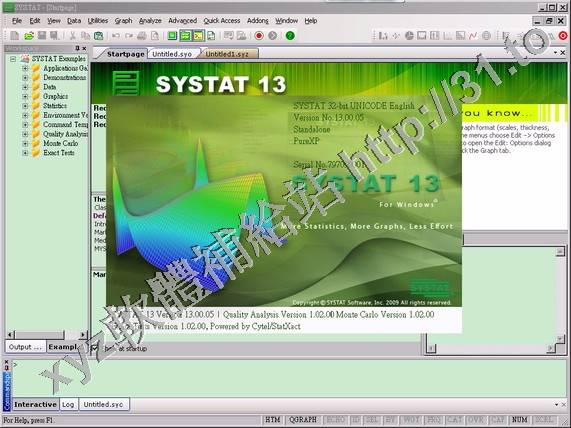Expand the Data folder node
Image resolution: width=571 pixels, height=428 pixels.
click(x=25, y=87)
